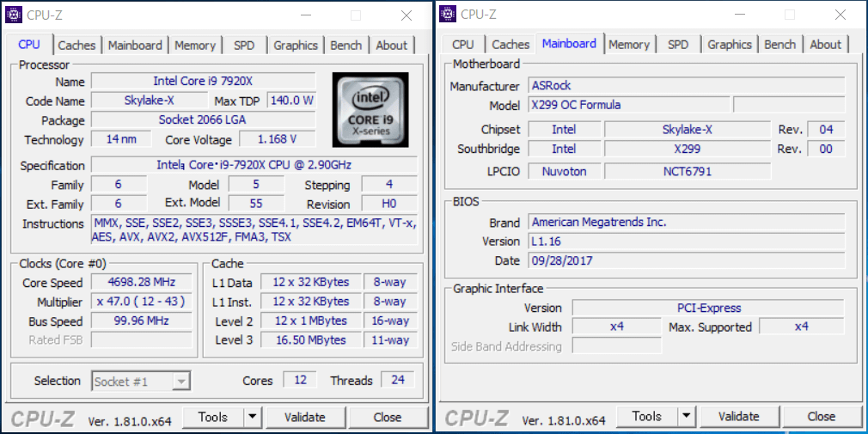Switch to Memory tab in left window

point(195,46)
